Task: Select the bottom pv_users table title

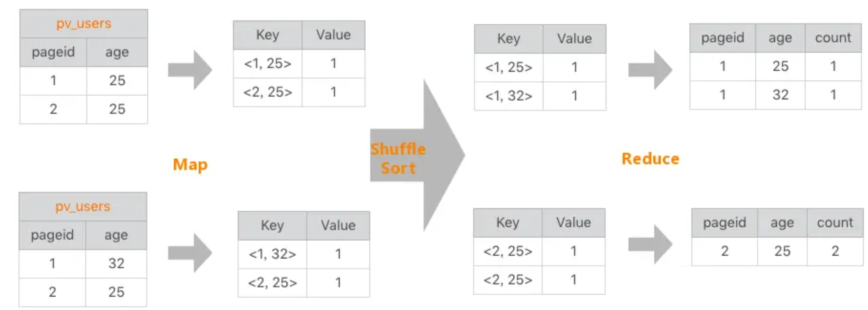Action: tap(83, 207)
